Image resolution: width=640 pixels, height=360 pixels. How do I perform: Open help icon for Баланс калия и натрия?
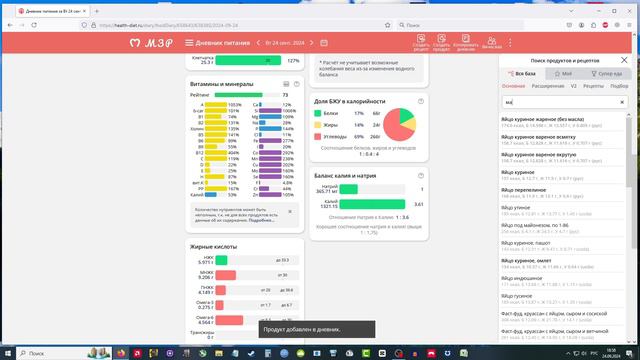click(x=421, y=176)
